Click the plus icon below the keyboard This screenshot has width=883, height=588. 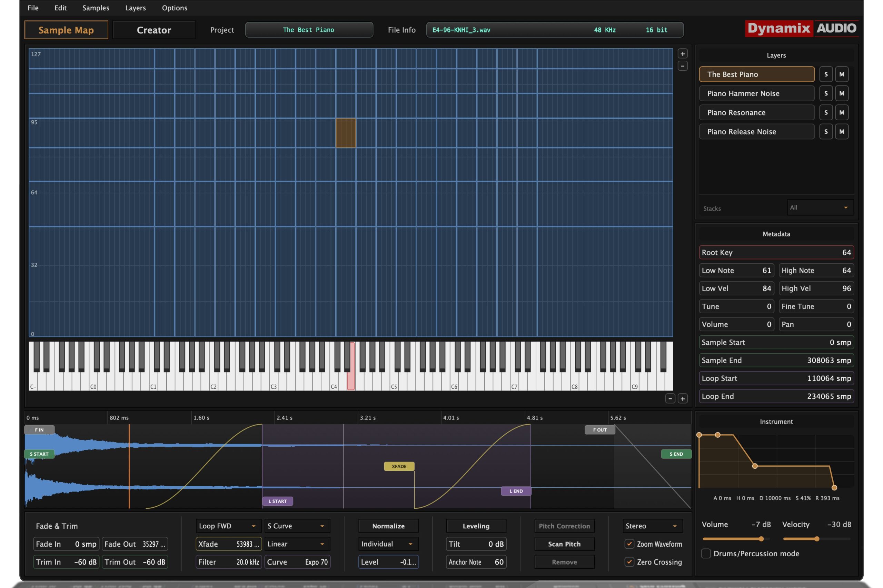pos(682,399)
